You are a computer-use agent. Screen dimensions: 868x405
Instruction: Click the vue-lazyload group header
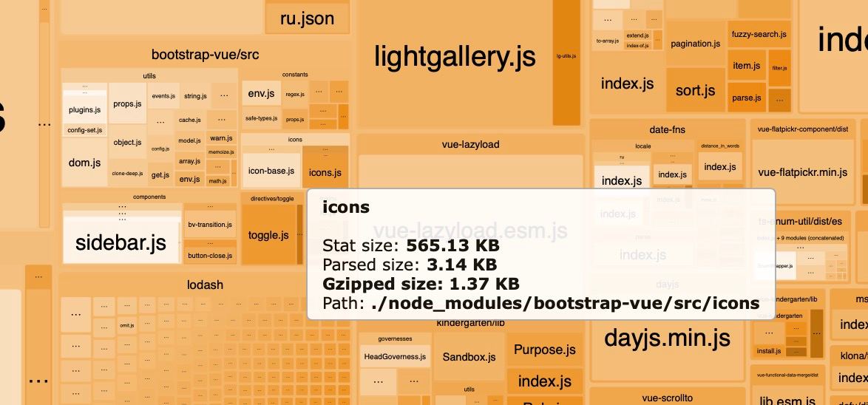click(470, 144)
